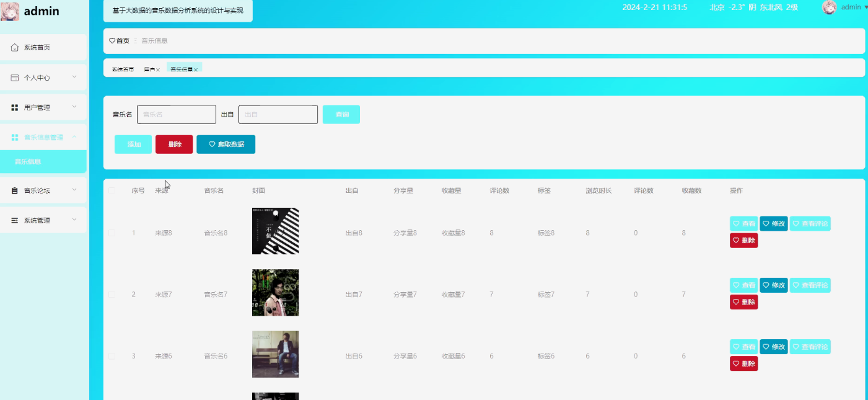The width and height of the screenshot is (868, 400).
Task: Click the date and time 2024-2-21 display
Action: click(655, 7)
